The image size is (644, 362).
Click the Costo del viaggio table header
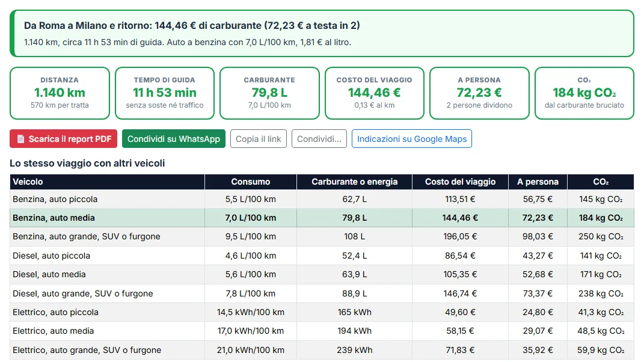click(460, 182)
